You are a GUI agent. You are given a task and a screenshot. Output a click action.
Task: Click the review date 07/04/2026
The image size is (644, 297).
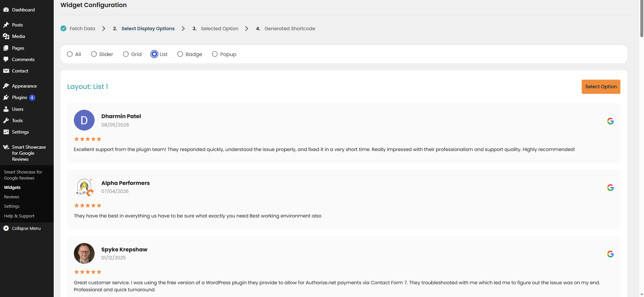pos(115,191)
